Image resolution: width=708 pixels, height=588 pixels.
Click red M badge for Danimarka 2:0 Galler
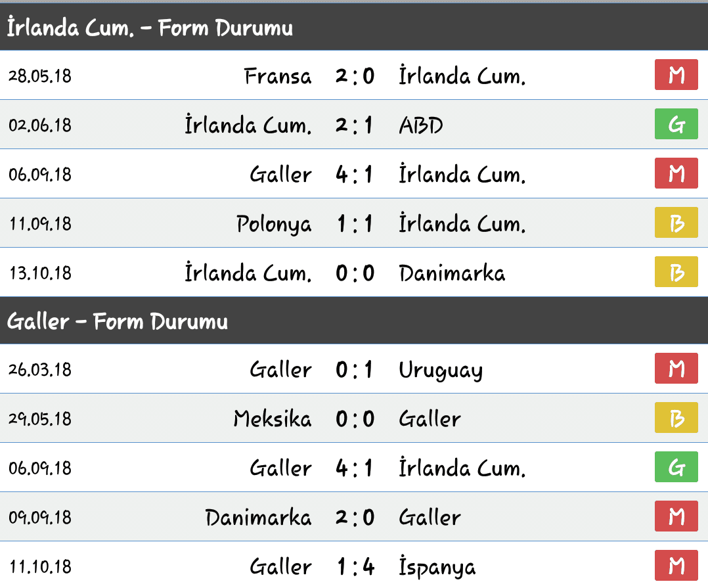click(x=676, y=516)
